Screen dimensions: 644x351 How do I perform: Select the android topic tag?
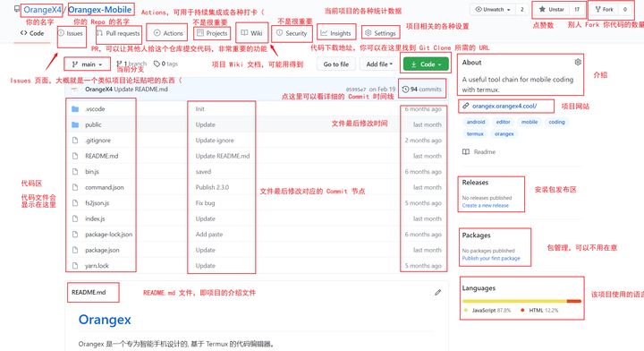point(476,122)
